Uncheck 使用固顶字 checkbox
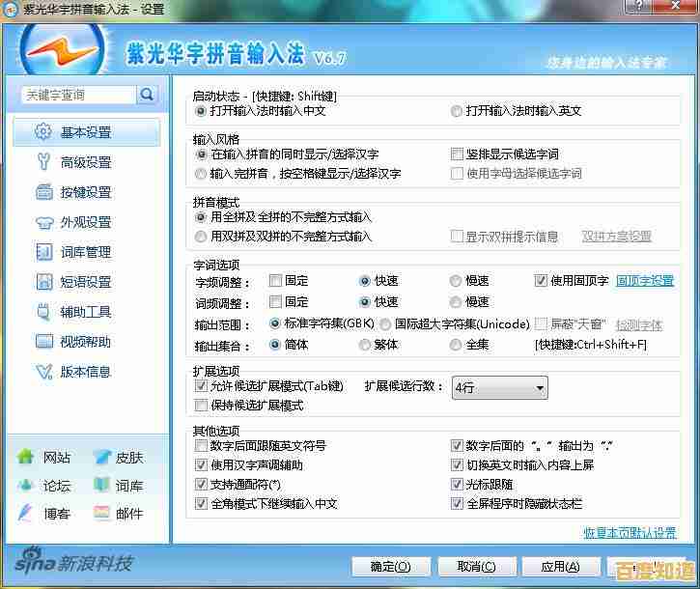This screenshot has height=589, width=700. click(541, 281)
